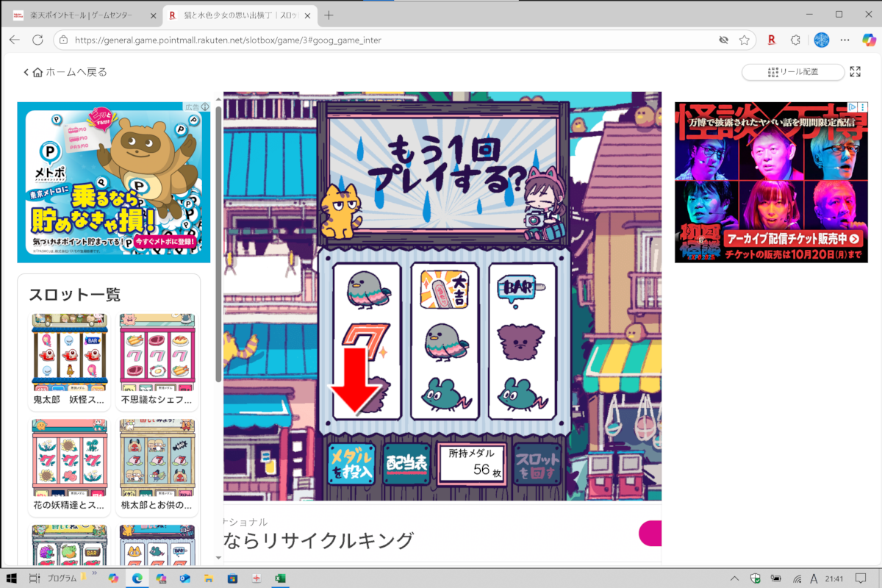Open the リール配置 reel layout view

[792, 72]
